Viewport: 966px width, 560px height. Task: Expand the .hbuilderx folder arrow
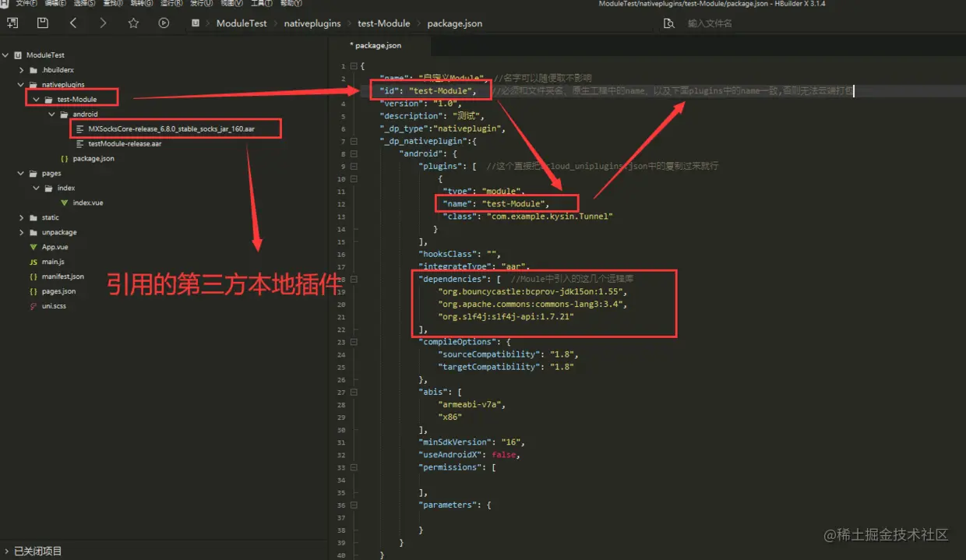click(x=21, y=70)
